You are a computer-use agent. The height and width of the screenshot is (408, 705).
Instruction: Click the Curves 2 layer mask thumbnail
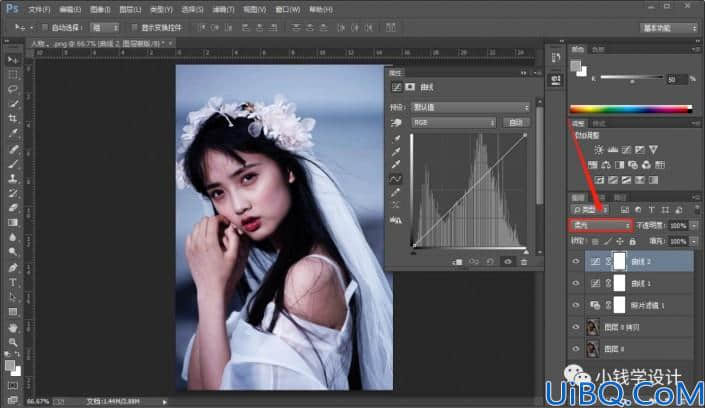tap(619, 261)
